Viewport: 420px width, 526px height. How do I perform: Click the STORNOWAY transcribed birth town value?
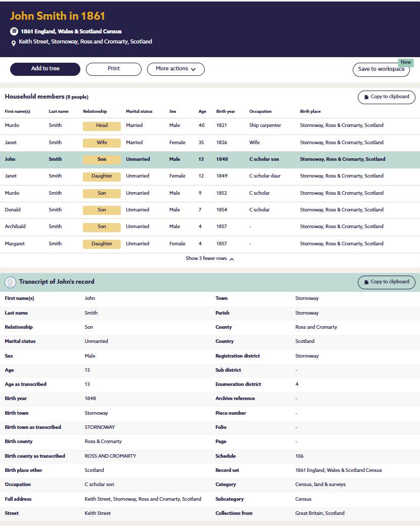click(x=100, y=427)
